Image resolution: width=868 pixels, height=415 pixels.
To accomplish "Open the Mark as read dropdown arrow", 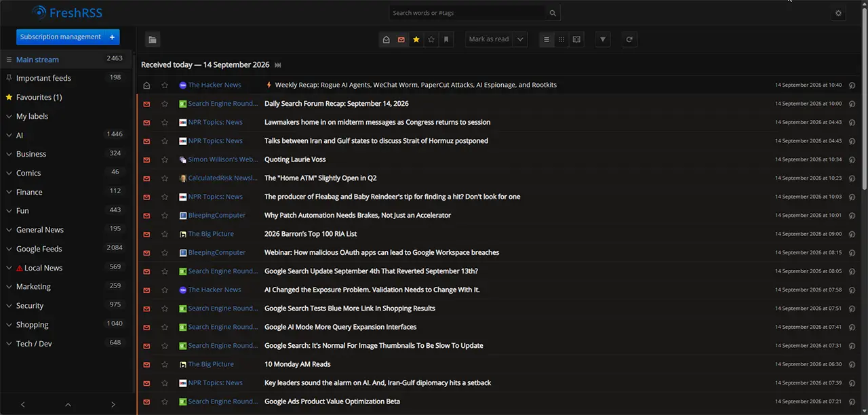I will point(520,39).
